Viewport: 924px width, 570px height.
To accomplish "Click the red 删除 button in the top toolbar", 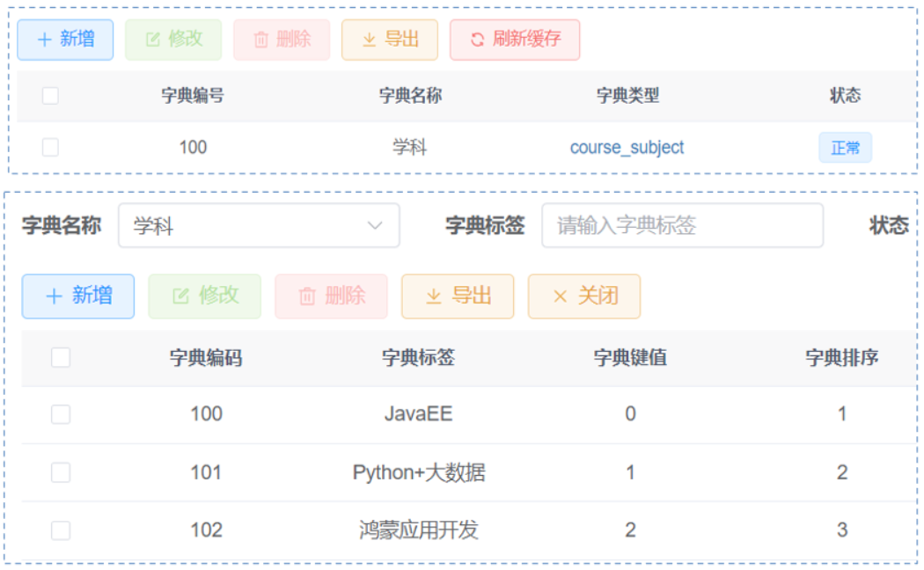I will [x=282, y=40].
